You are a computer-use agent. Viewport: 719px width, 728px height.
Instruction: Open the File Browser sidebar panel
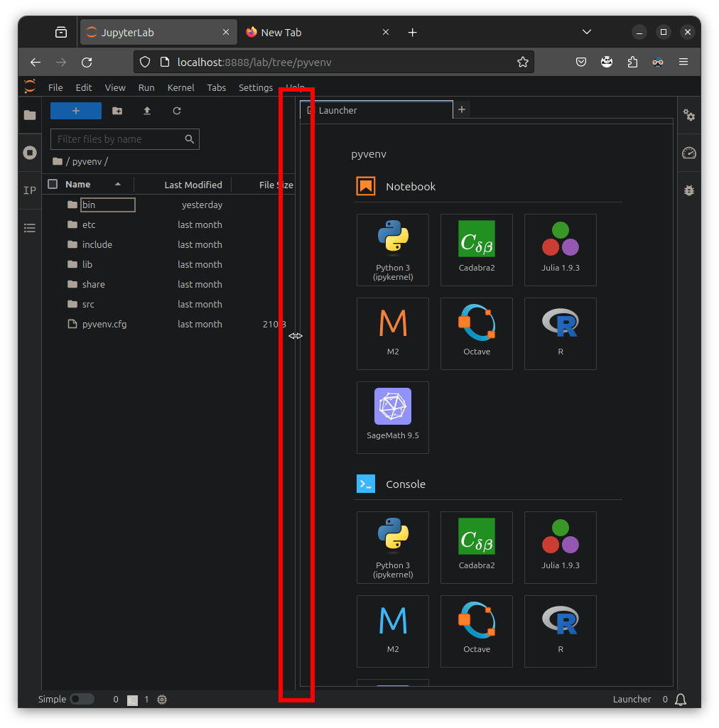[x=30, y=114]
